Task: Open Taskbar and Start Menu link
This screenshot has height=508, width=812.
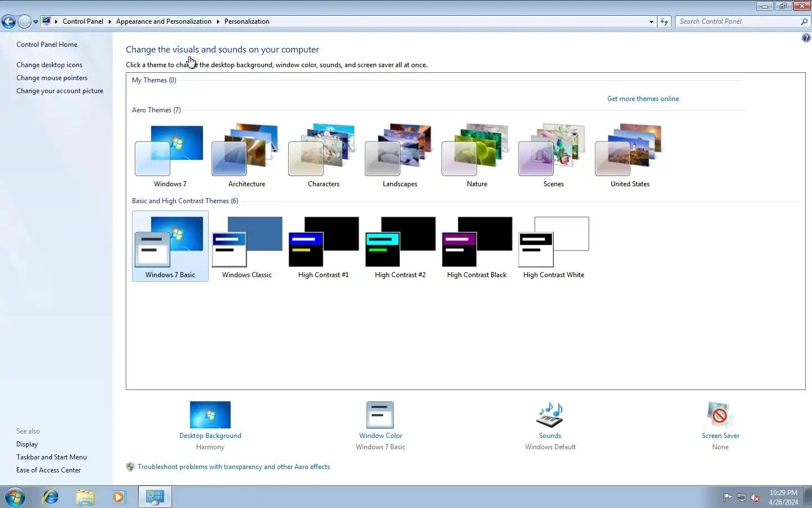Action: coord(51,457)
